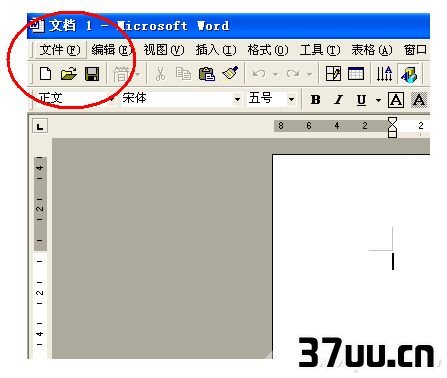Toggle Bold formatting
Viewport: 447px width, 378px height.
tap(315, 100)
